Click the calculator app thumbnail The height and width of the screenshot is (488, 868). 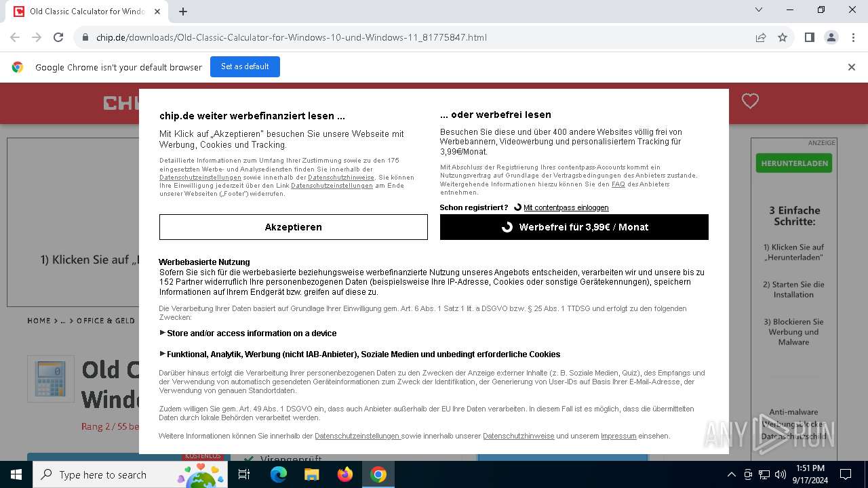[51, 379]
